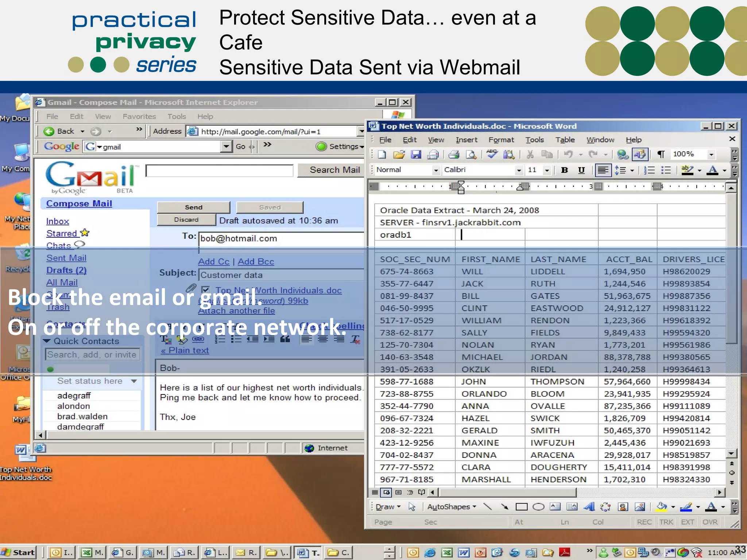
Task: Click the Select Objects pointer icon
Action: [412, 507]
